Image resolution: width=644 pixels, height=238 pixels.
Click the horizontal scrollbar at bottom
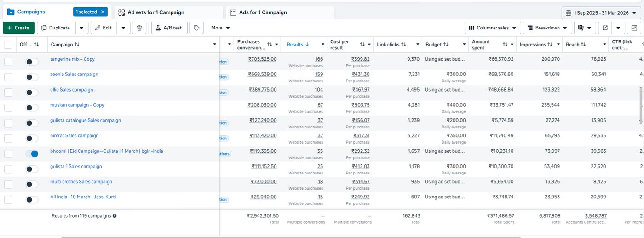point(291,237)
